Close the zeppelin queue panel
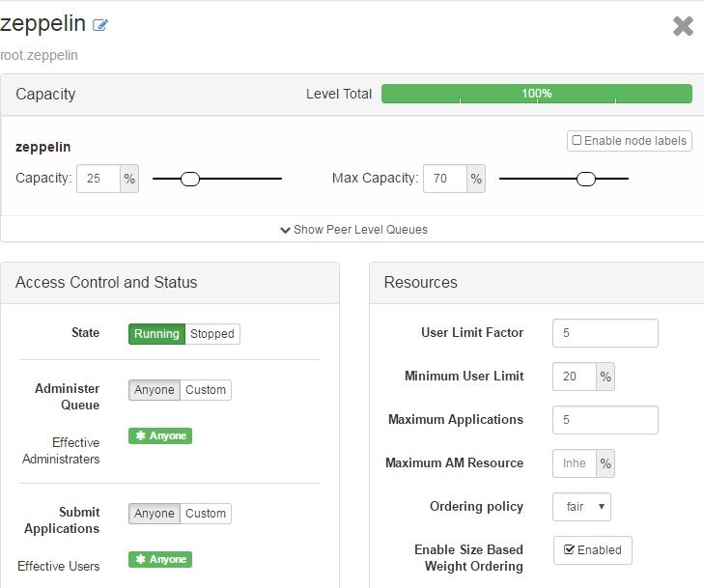The image size is (704, 588). 683,25
